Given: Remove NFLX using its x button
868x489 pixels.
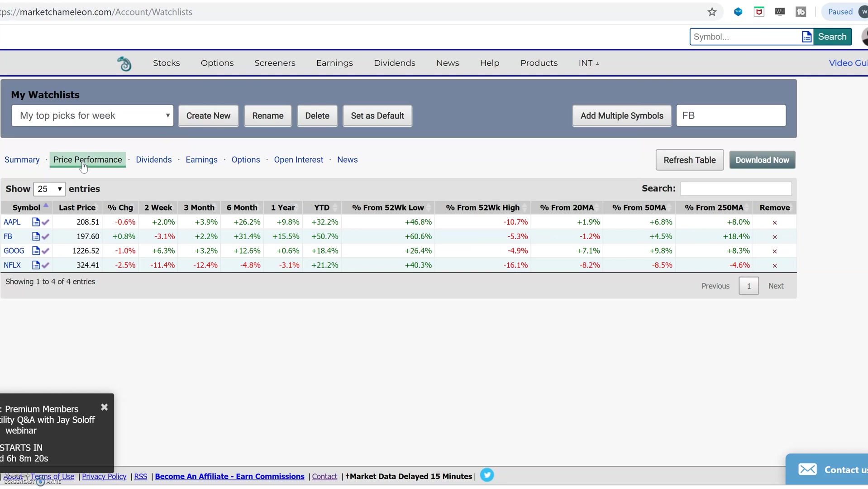Looking at the screenshot, I should [774, 265].
